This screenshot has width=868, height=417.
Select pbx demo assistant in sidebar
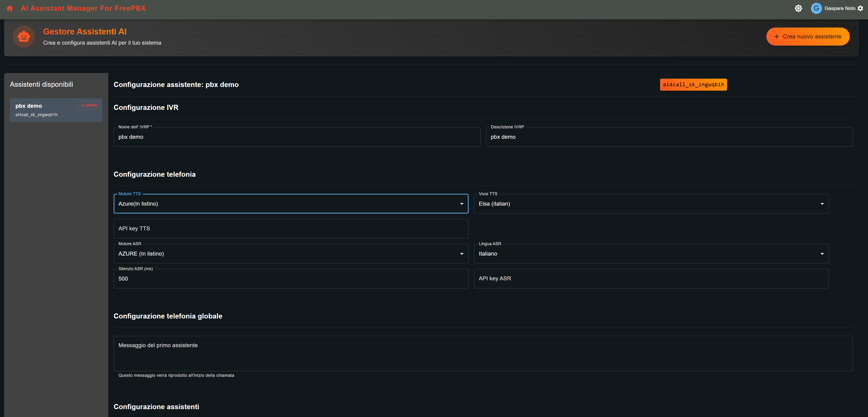[x=56, y=110]
